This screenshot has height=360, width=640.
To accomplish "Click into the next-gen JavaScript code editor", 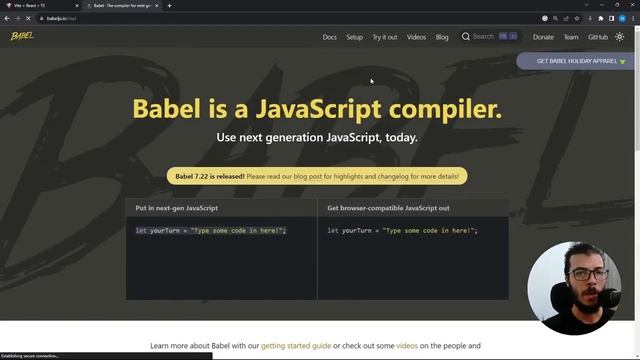I will pos(221,258).
